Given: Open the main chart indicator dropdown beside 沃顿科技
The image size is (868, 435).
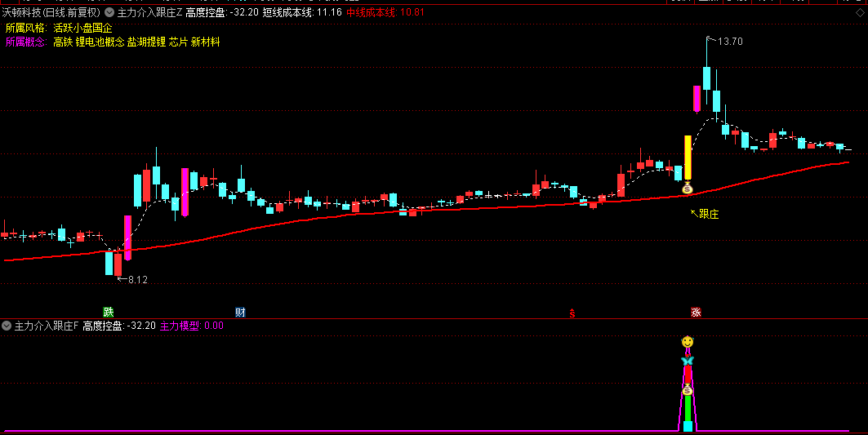Looking at the screenshot, I should tap(109, 12).
